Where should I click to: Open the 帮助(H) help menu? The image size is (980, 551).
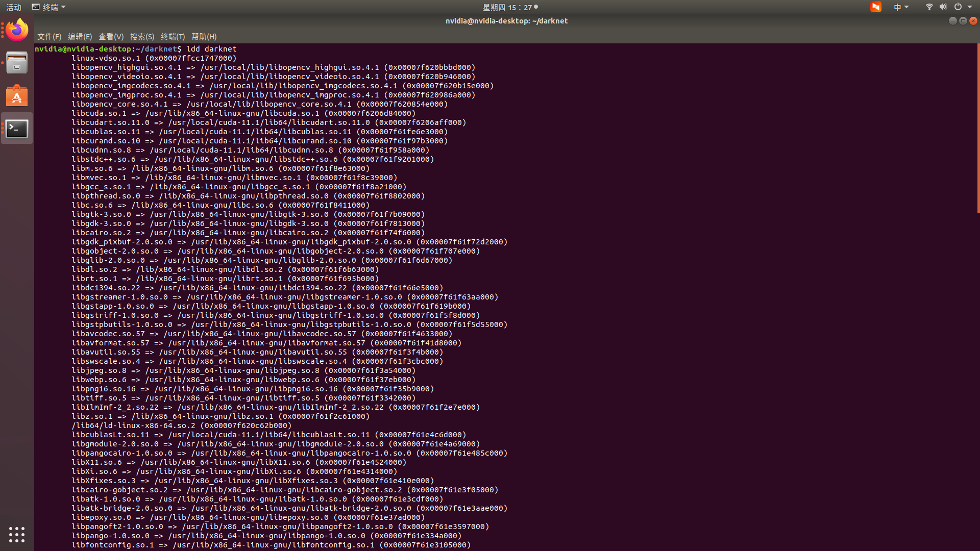click(204, 36)
